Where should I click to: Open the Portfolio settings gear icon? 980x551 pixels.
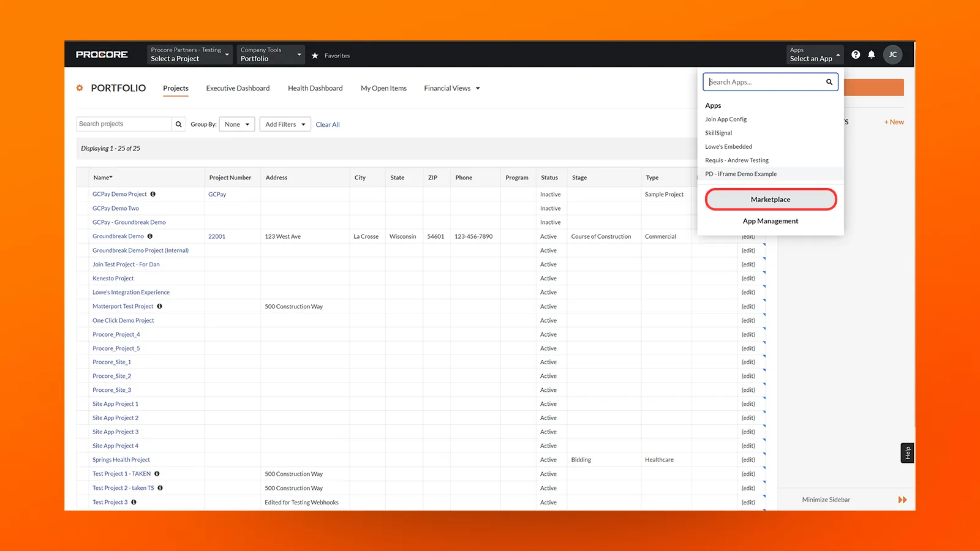click(x=80, y=88)
